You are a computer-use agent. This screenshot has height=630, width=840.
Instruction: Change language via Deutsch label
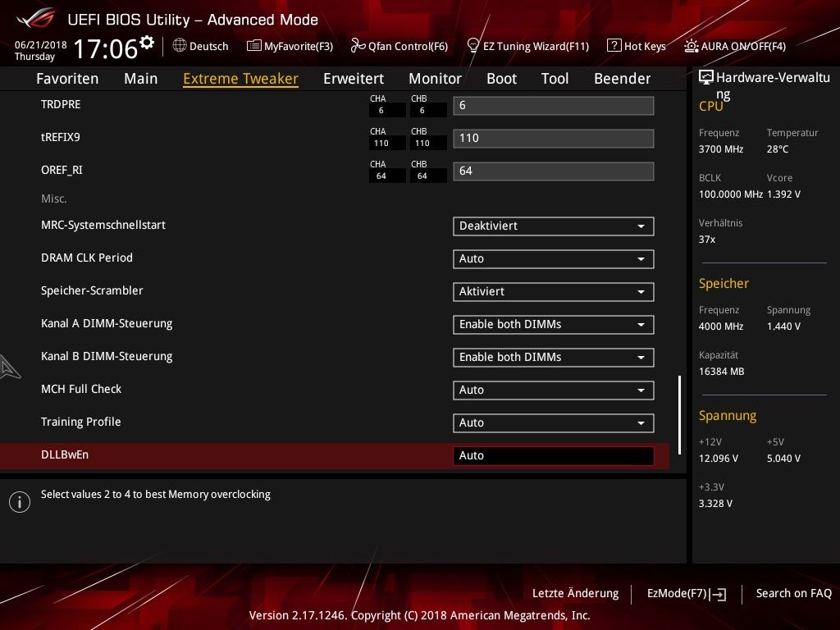pos(209,46)
